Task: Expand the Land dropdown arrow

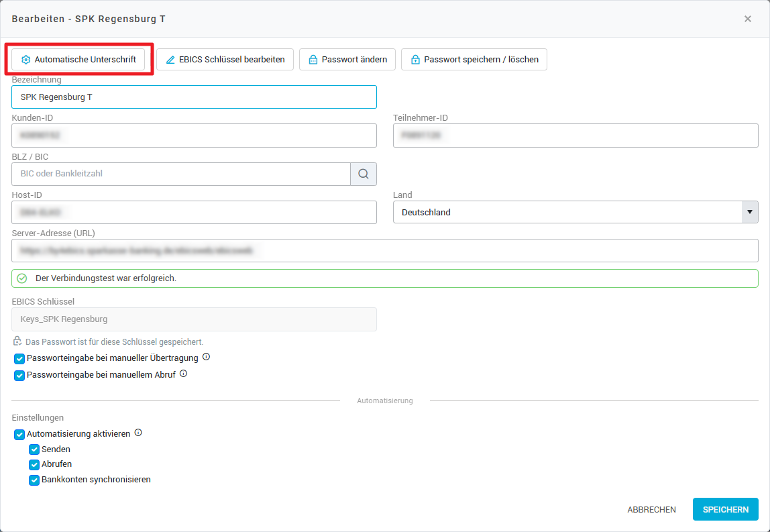Action: point(750,212)
